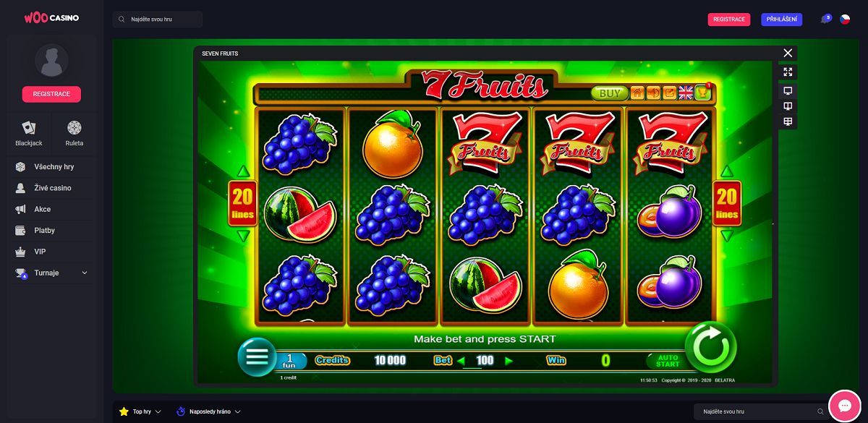Screen dimensions: 868x423
Task: Open the Naposledy hráno dropdown
Action: pyautogui.click(x=208, y=411)
